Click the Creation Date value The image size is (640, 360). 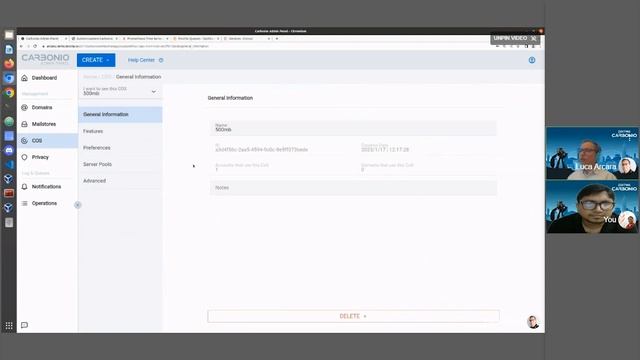[385, 150]
